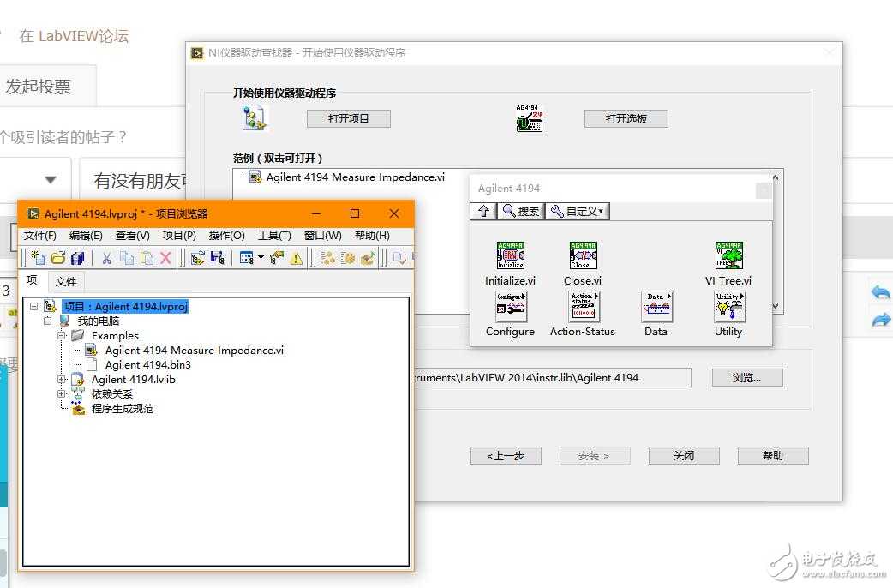Screen dimensions: 893x588
Task: Collapse the 我的电脑 tree node
Action: tap(48, 321)
